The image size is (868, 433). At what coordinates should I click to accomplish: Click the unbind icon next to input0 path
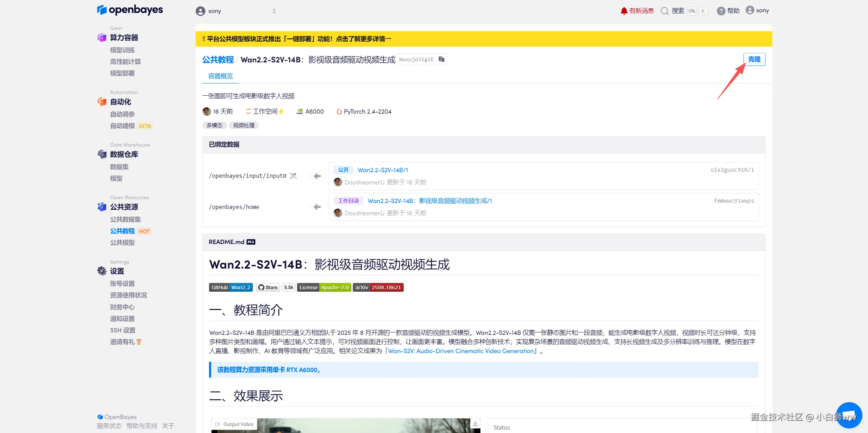[x=293, y=176]
